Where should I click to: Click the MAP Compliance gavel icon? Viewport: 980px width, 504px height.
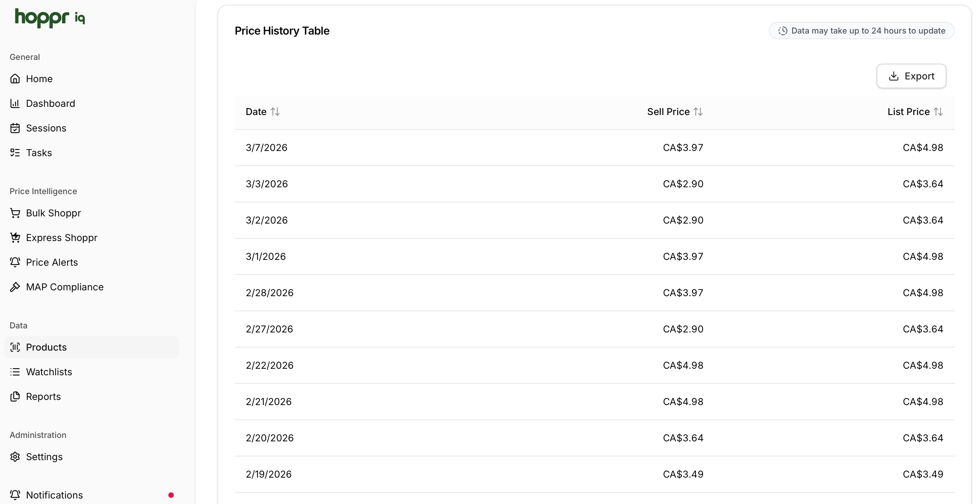(x=15, y=287)
